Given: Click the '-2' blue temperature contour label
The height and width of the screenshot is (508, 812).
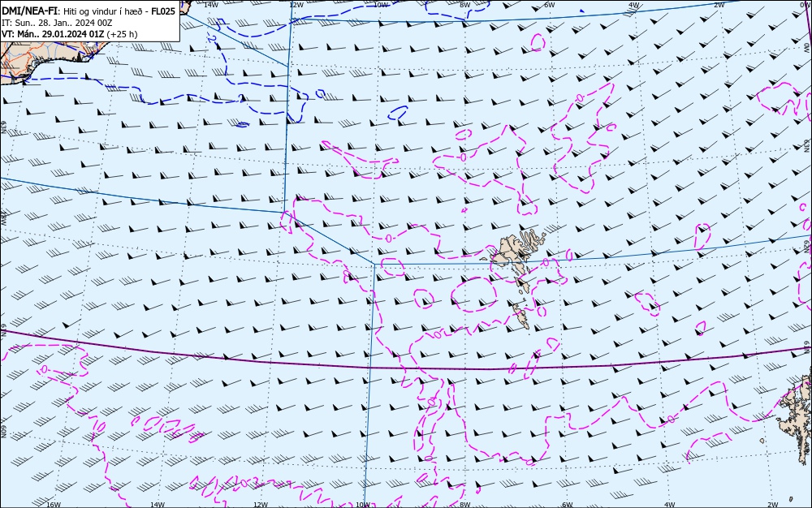Looking at the screenshot, I should coord(211,39).
